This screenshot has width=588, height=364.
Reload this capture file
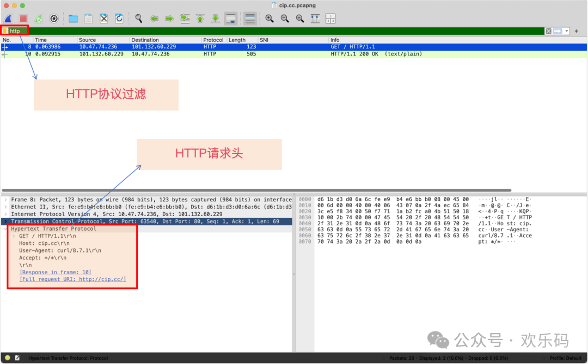click(x=119, y=18)
